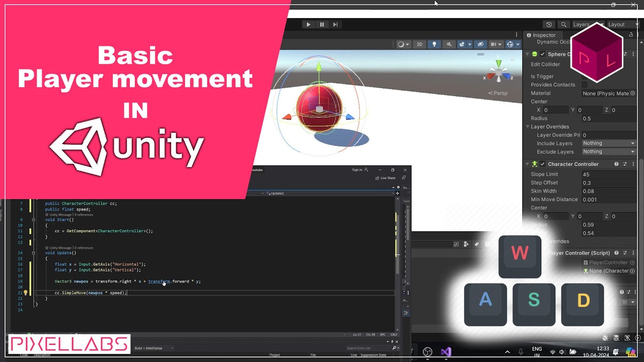The image size is (644, 362).
Task: Click the lightbulb quick actions icon
Action: (x=26, y=293)
